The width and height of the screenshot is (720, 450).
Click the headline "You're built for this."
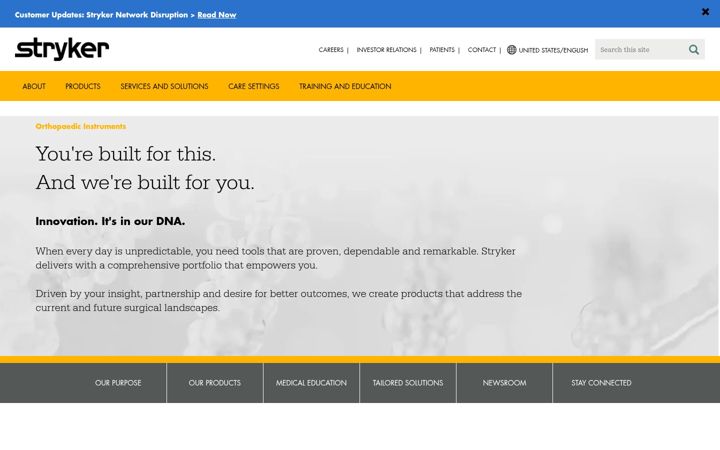tap(125, 154)
